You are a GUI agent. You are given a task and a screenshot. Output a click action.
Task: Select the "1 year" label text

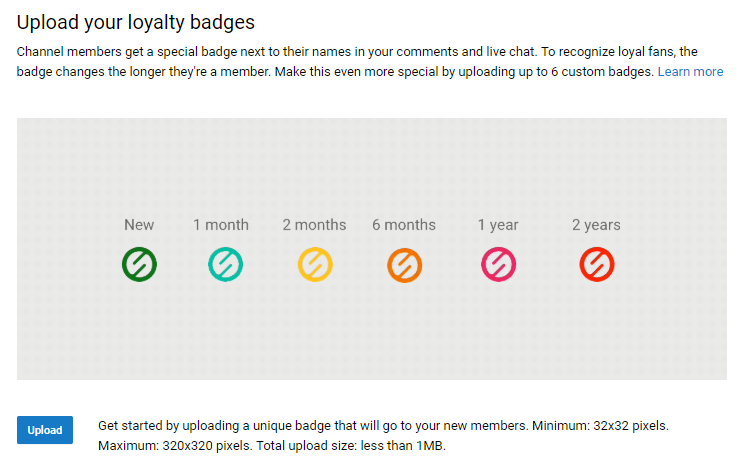[498, 224]
